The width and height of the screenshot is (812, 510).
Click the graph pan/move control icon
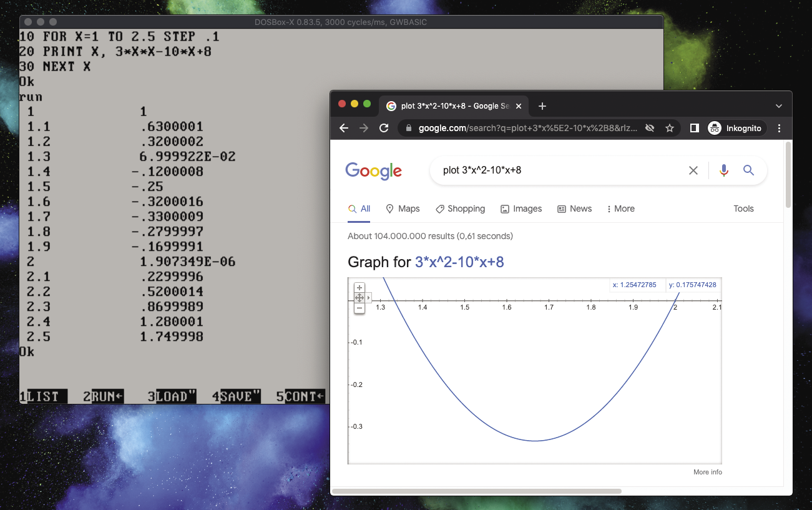[x=359, y=298]
